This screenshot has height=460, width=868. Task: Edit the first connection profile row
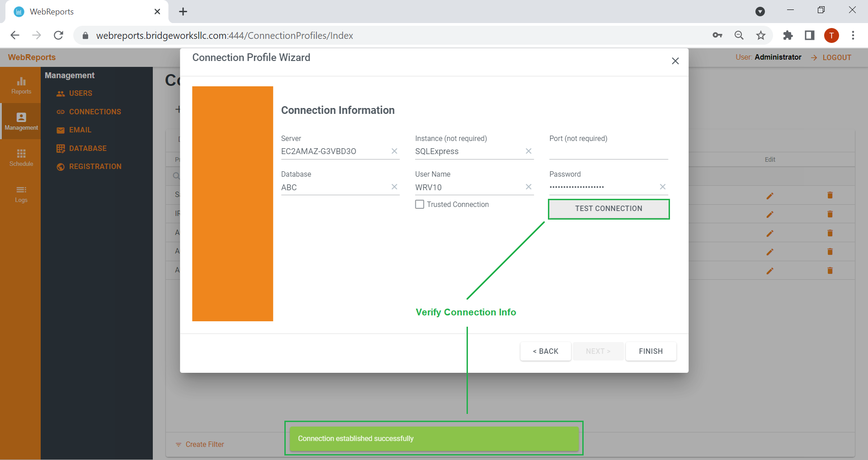point(770,196)
